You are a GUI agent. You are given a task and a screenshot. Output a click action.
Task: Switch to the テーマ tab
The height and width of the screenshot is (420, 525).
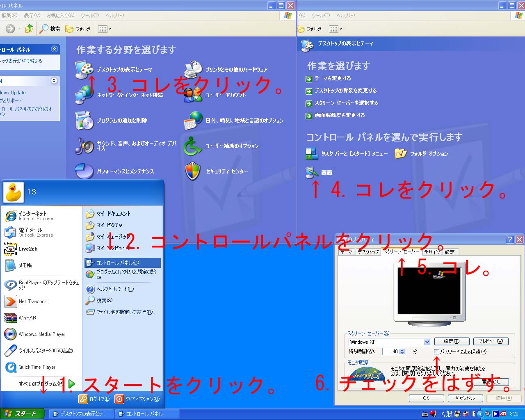(346, 252)
